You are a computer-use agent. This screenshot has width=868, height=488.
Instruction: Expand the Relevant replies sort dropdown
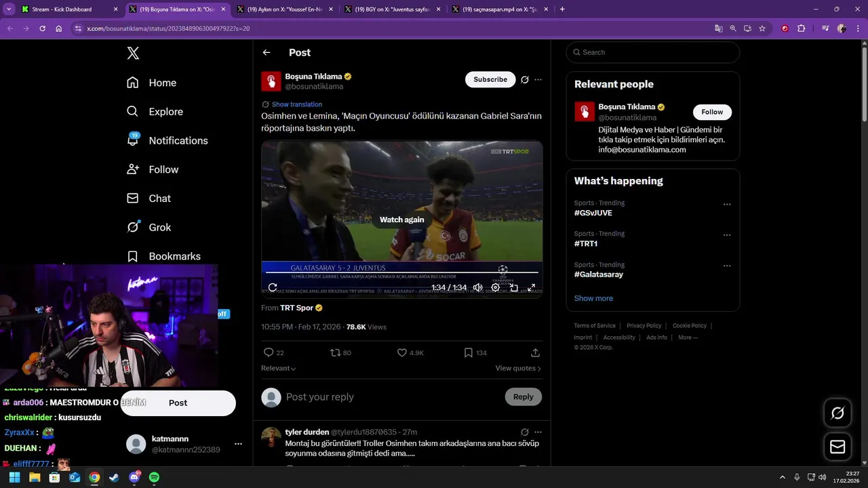pyautogui.click(x=279, y=368)
